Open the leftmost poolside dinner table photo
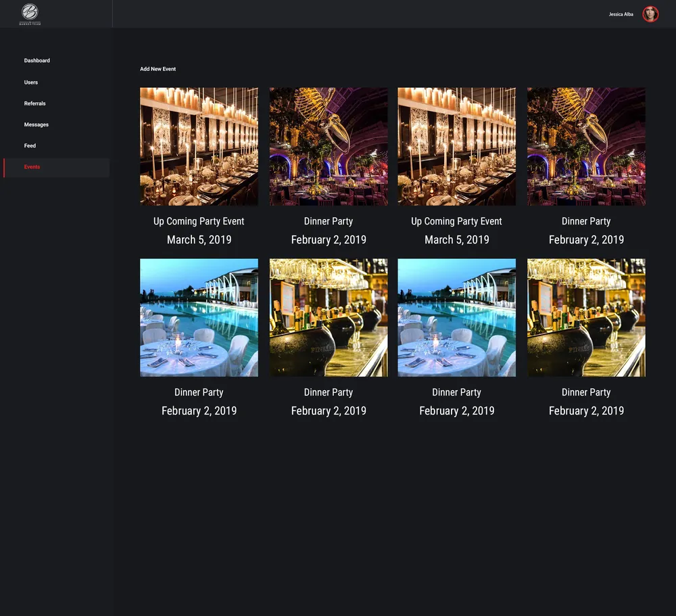 199,318
